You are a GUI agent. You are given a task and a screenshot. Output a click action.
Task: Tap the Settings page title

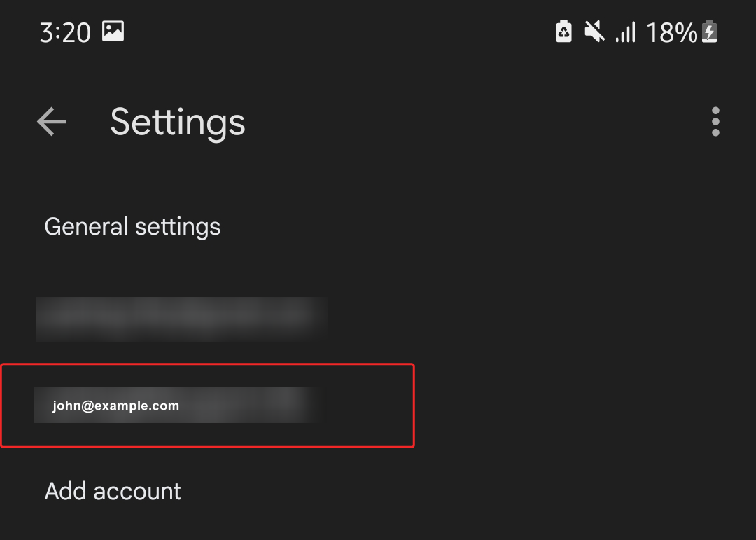click(178, 123)
